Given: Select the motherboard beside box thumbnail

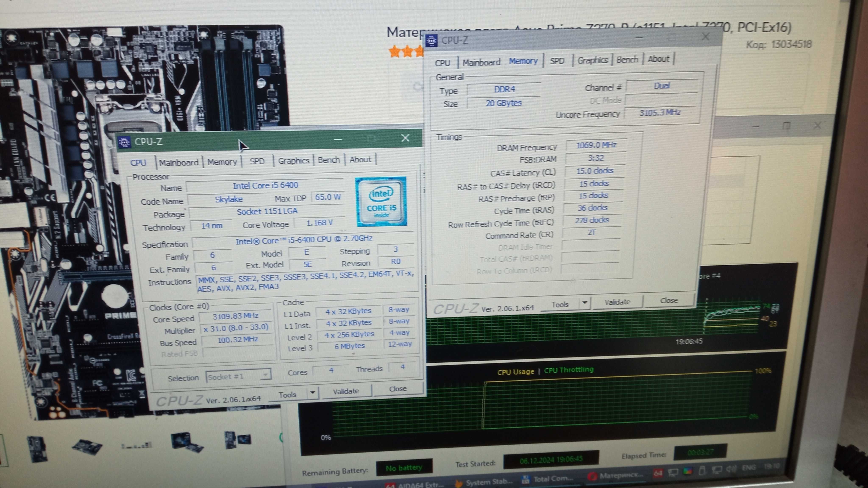Looking at the screenshot, I should click(x=238, y=439).
